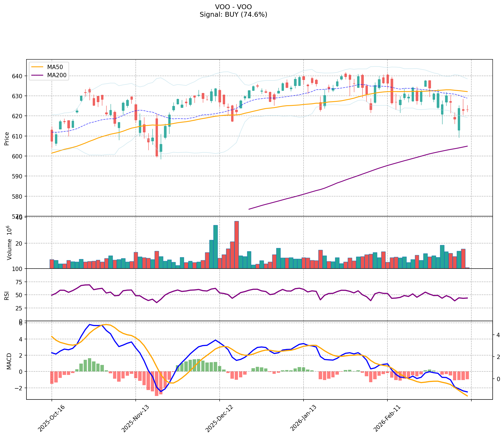Click the Price y-axis label
The image size is (504, 437).
pos(7,138)
